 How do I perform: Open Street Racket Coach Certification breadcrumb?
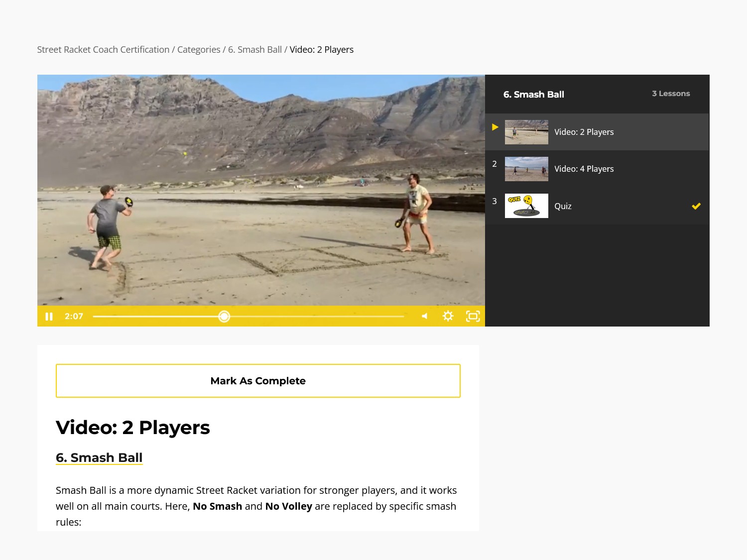tap(103, 50)
